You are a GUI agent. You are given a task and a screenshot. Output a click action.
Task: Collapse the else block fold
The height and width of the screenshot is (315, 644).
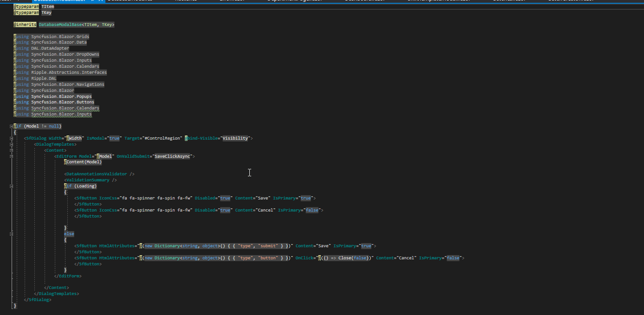[11, 234]
